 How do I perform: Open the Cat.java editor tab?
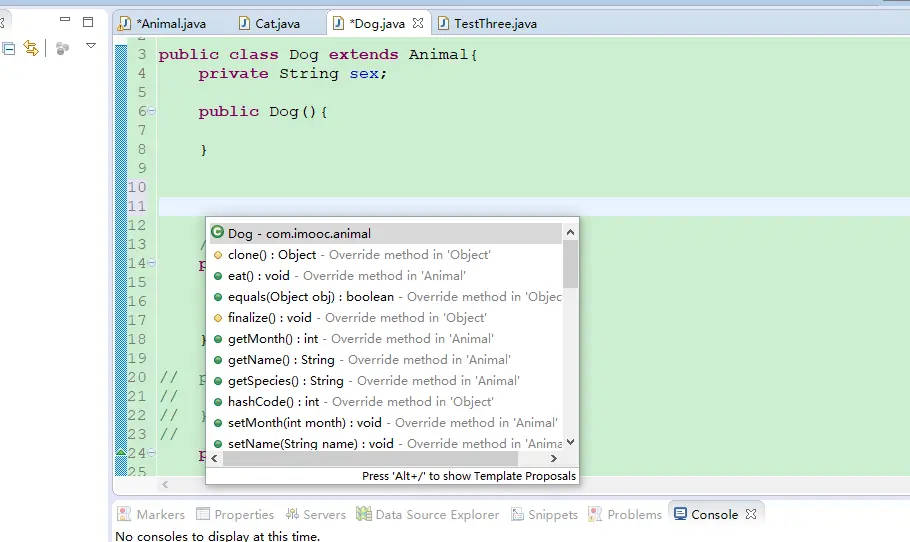276,23
